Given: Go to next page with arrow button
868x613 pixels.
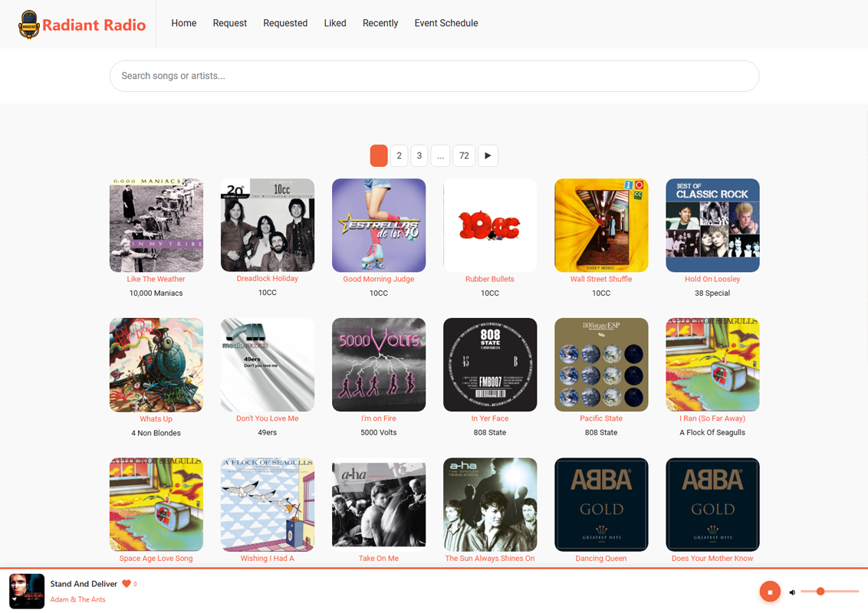Looking at the screenshot, I should click(x=488, y=156).
